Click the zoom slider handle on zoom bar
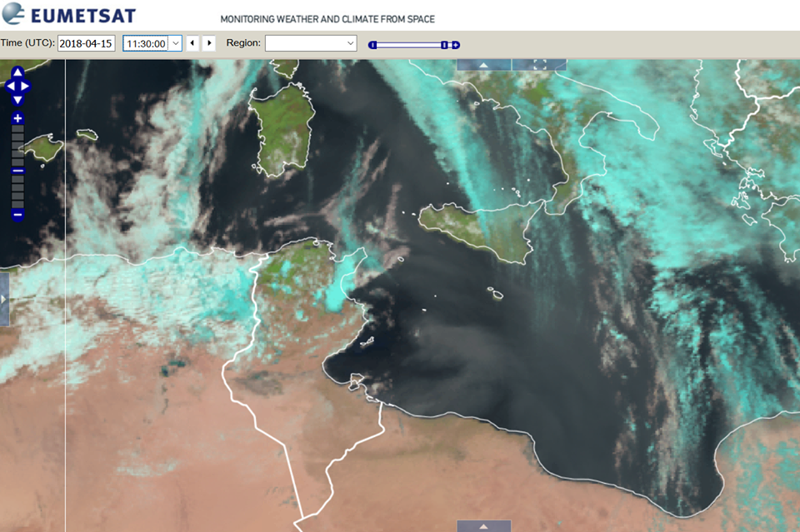Screen dimensions: 800x532 point(17,171)
